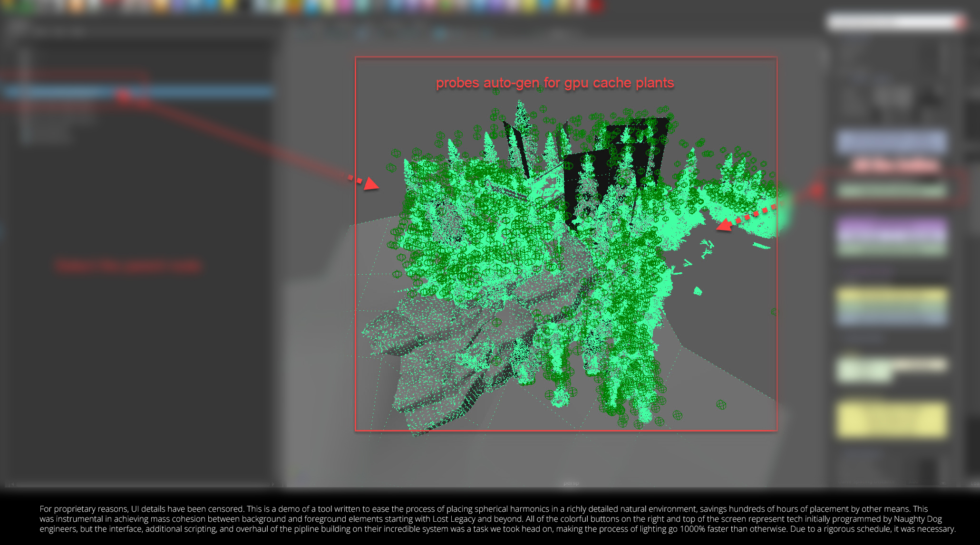Click the persp camera label below the viewport
This screenshot has height=545, width=980.
(x=571, y=483)
